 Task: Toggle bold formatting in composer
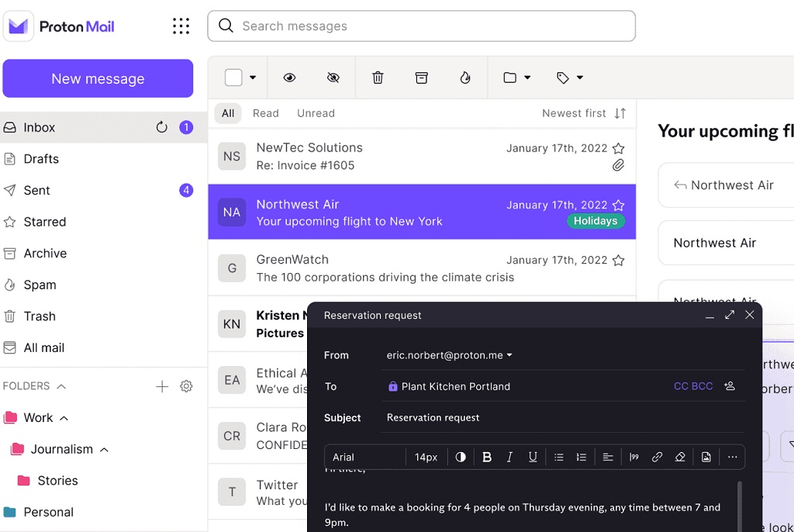point(487,457)
